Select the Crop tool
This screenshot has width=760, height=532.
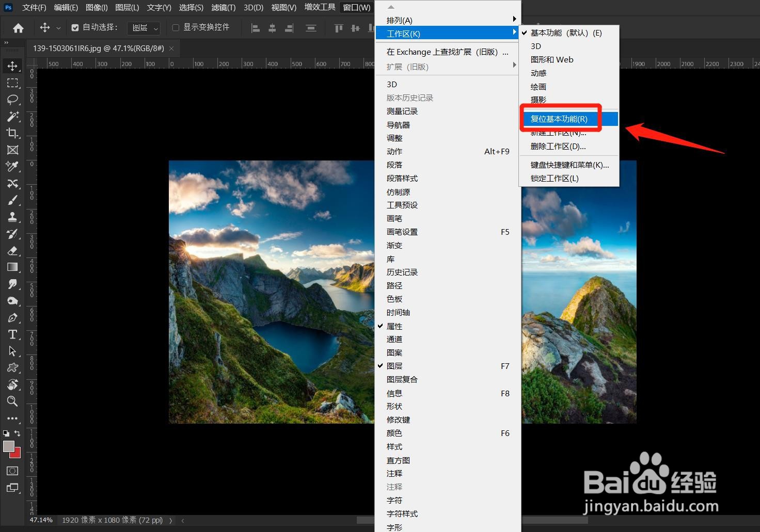(12, 133)
